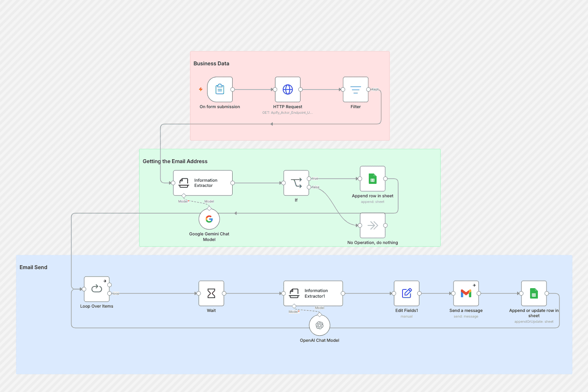Select the If branching node
This screenshot has height=392, width=588.
pyautogui.click(x=296, y=183)
